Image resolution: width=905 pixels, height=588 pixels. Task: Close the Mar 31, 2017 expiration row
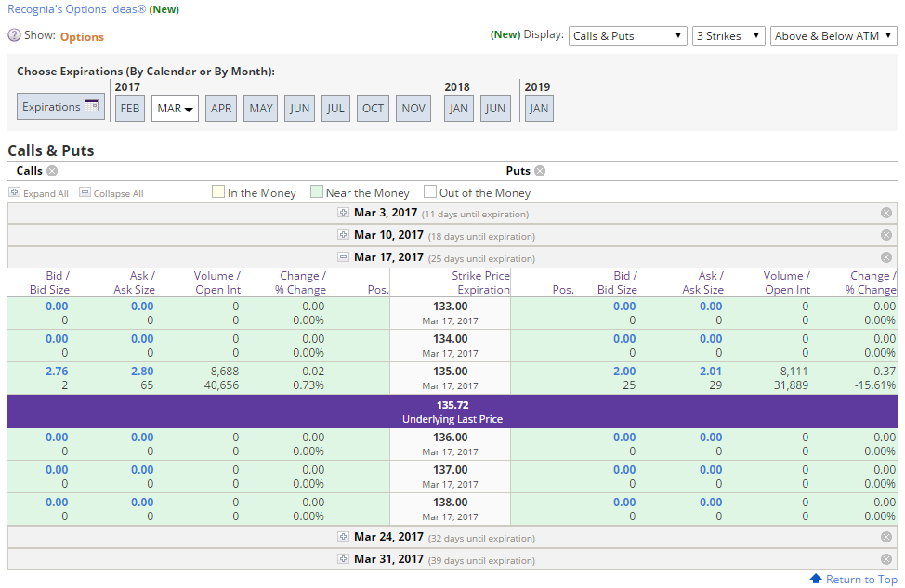click(886, 559)
